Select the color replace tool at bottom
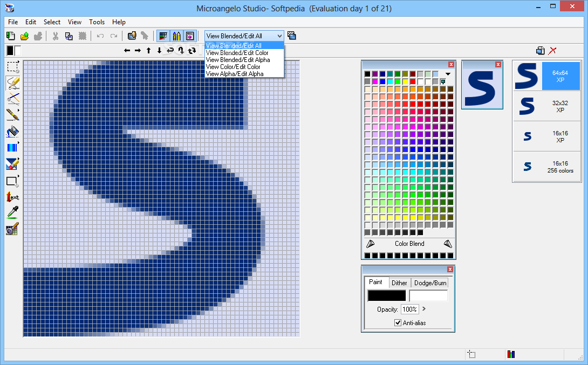Screen dimensions: 588x365 [13, 229]
